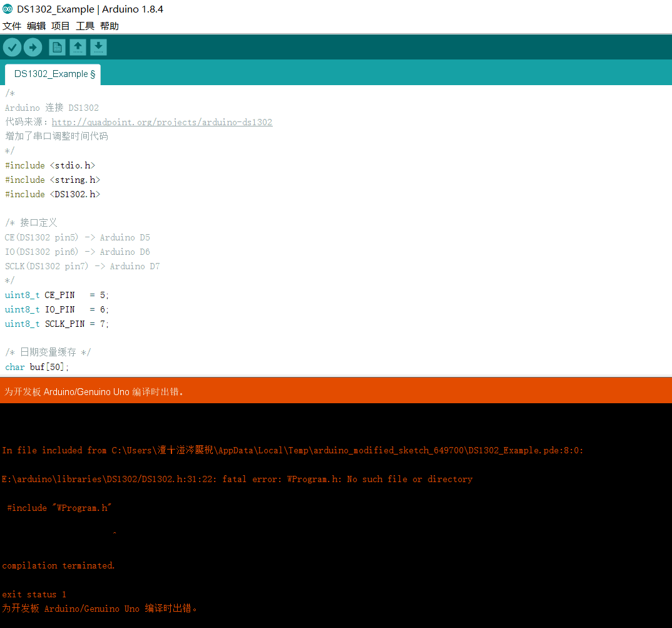Click the 'In file included from' console line
672x628 pixels.
pos(293,450)
